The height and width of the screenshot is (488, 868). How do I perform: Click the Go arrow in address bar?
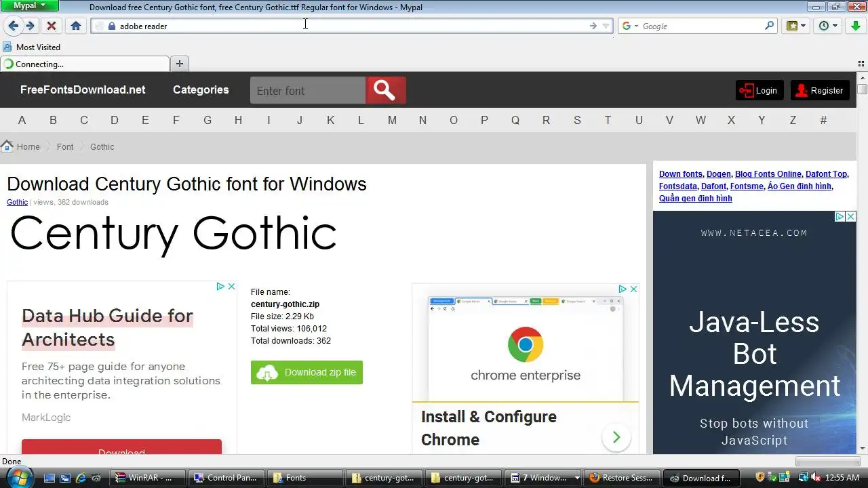(593, 26)
